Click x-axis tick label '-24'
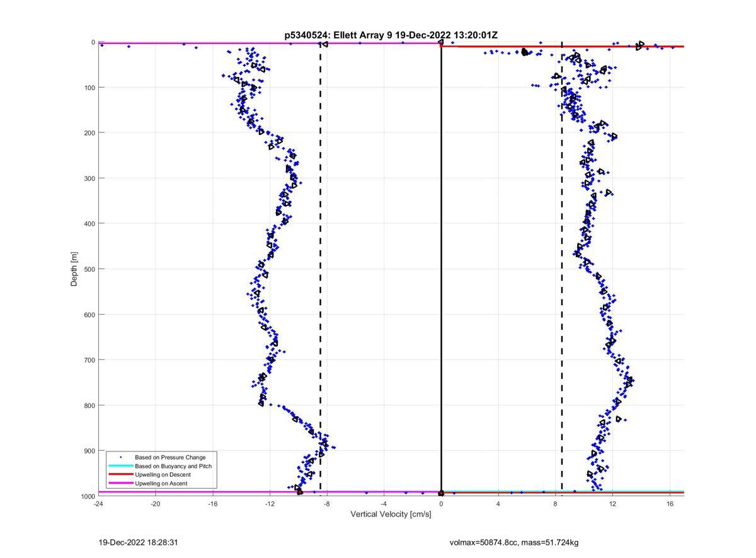756x558 pixels. 98,504
